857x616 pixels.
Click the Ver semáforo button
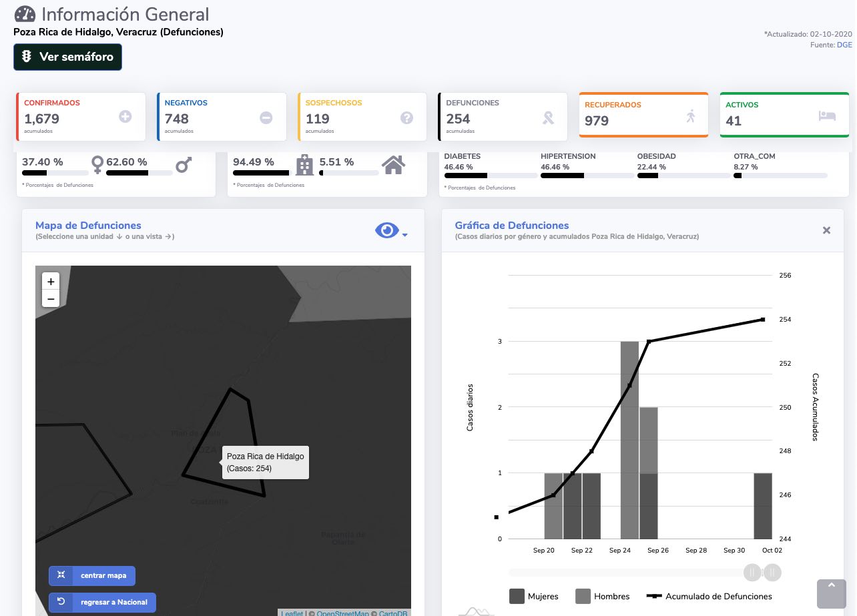coord(67,57)
